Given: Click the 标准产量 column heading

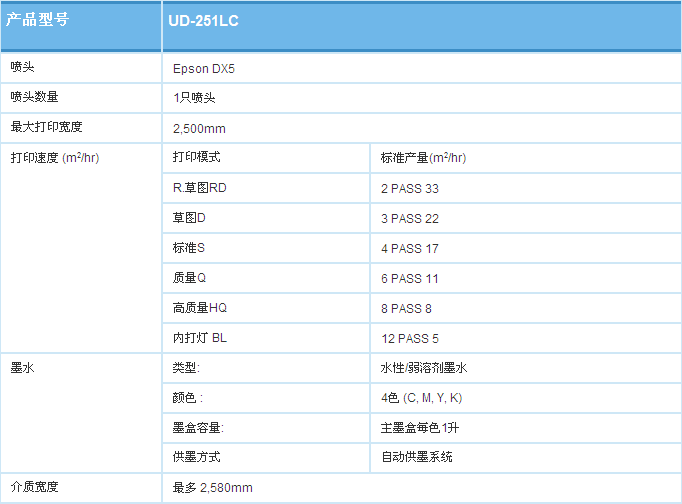Looking at the screenshot, I should point(423,158).
